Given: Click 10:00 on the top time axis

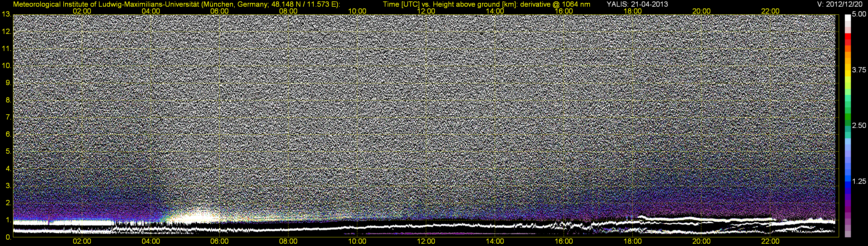Looking at the screenshot, I should point(357,11).
